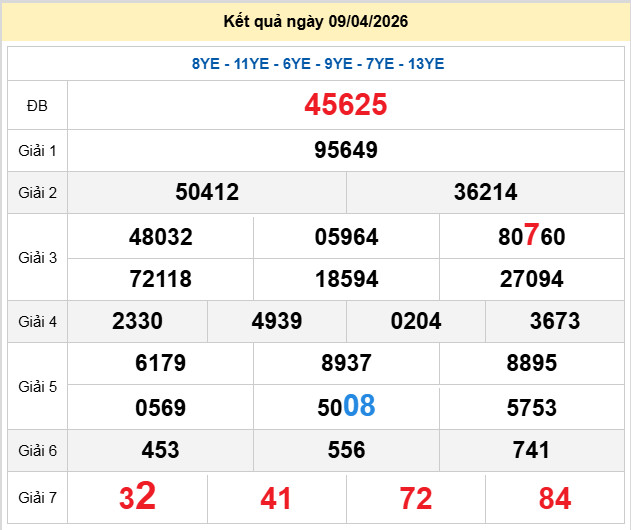This screenshot has height=530, width=631.
Task: Click the header title Kết quả ngày 09/04/2026
Action: 316,21
